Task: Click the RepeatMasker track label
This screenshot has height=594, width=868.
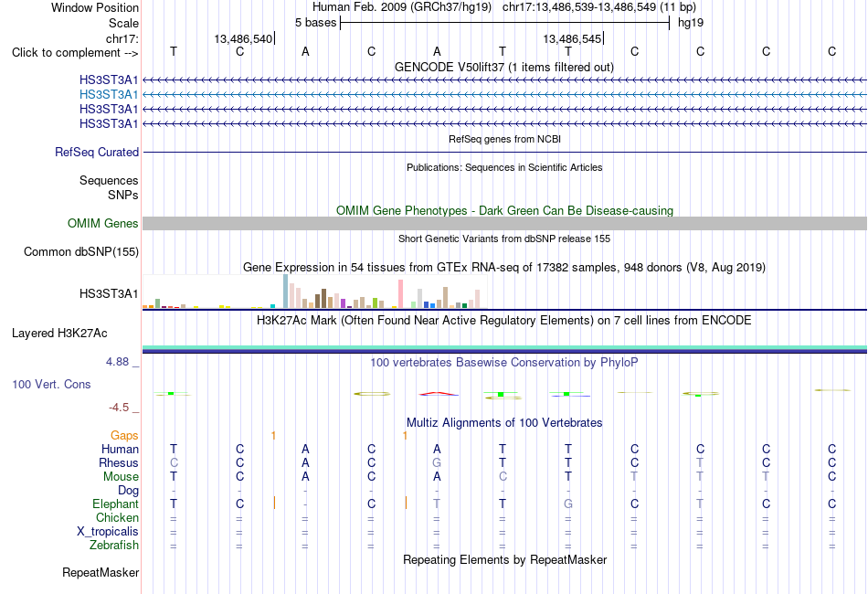Action: pyautogui.click(x=101, y=572)
